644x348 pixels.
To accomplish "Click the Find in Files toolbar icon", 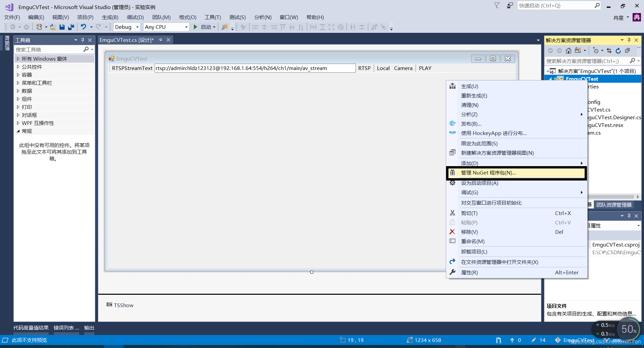I will coord(224,27).
